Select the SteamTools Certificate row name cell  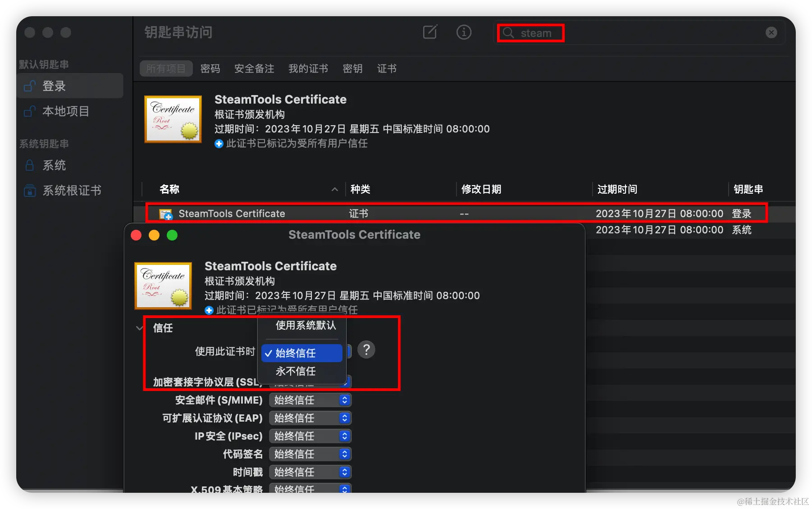click(x=232, y=214)
